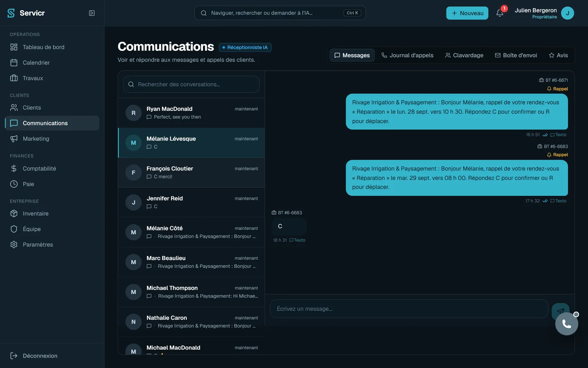
Task: Open the notifications bell
Action: [x=500, y=13]
